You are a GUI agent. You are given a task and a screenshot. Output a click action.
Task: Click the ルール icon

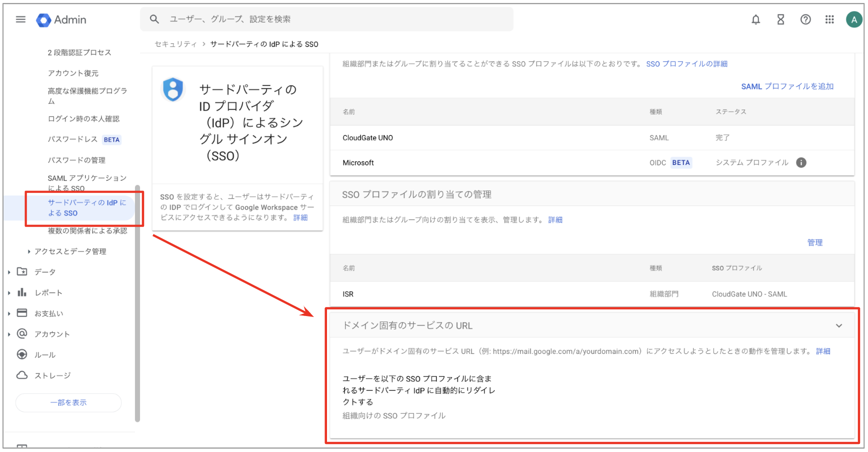tap(22, 354)
